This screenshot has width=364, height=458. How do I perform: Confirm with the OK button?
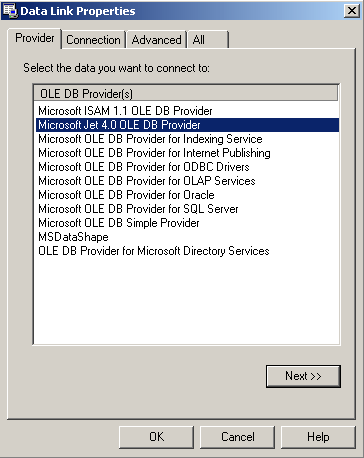coord(156,437)
